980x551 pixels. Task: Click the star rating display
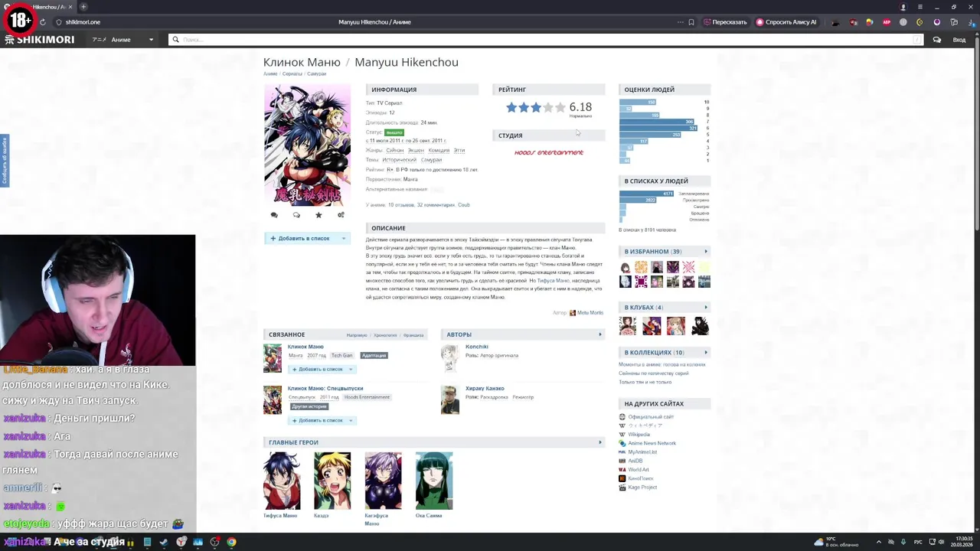536,108
